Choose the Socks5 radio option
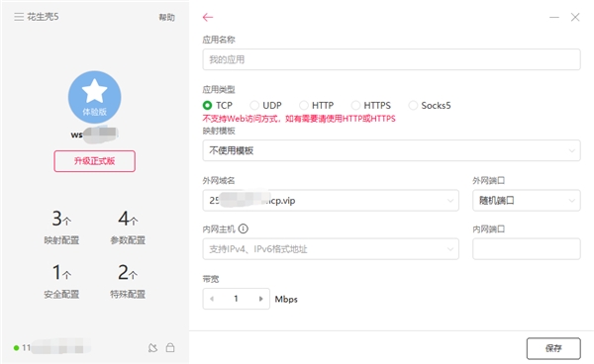Viewport: 594px width, 364px height. (430, 105)
